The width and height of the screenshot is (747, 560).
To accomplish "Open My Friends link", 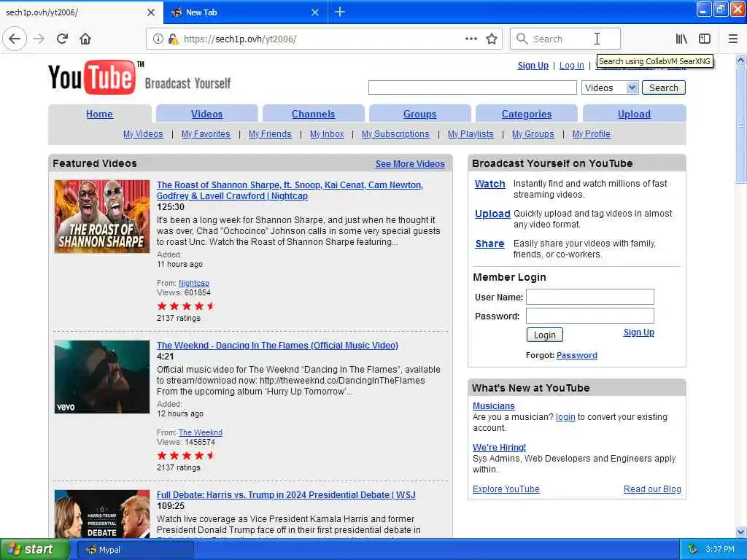I will [270, 134].
